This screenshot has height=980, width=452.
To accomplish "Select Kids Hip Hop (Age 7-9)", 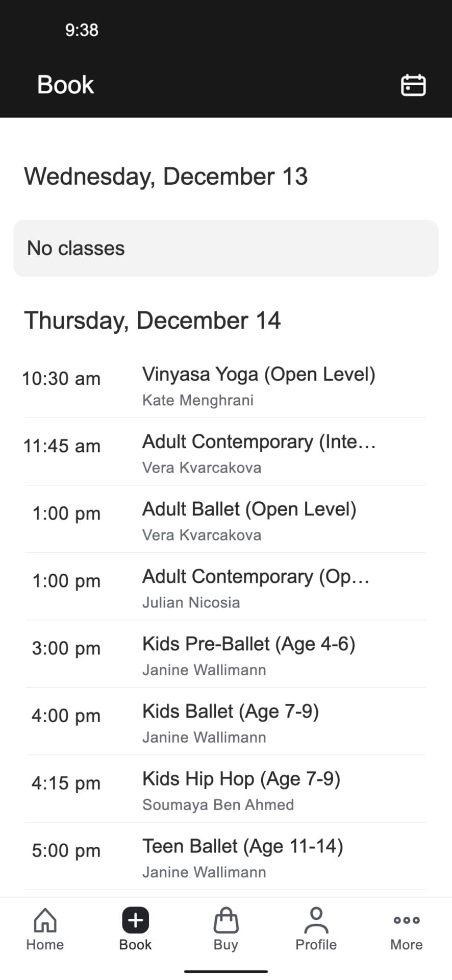I will coord(241,779).
